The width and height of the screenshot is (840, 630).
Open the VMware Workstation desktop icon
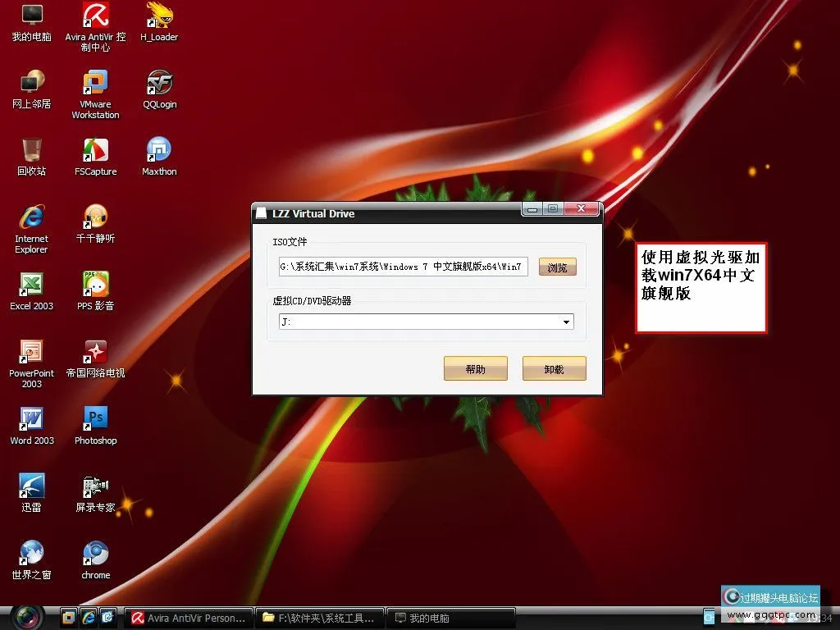pyautogui.click(x=95, y=84)
